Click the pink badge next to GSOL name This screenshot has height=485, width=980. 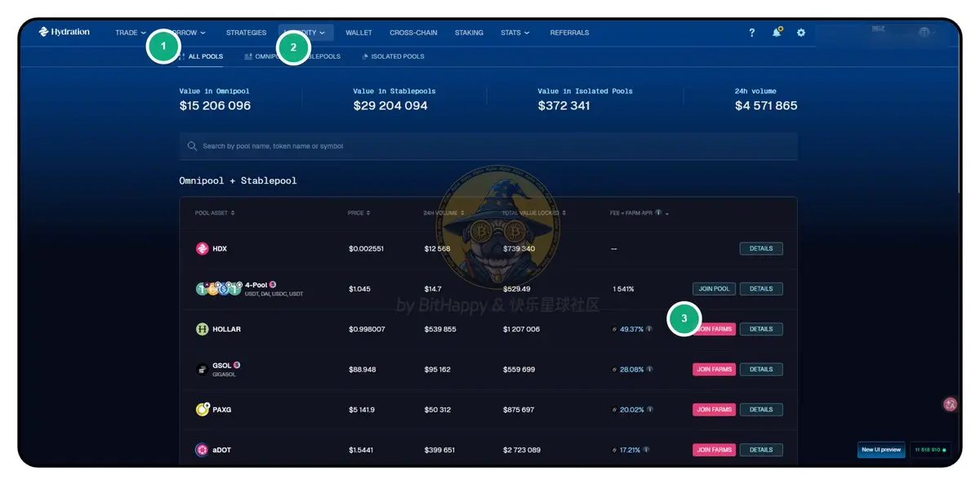tap(237, 365)
